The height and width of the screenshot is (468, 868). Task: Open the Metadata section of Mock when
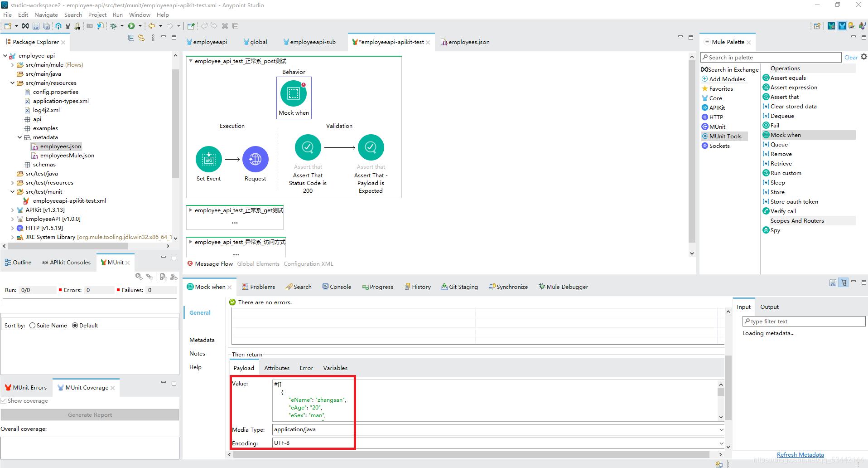point(202,340)
